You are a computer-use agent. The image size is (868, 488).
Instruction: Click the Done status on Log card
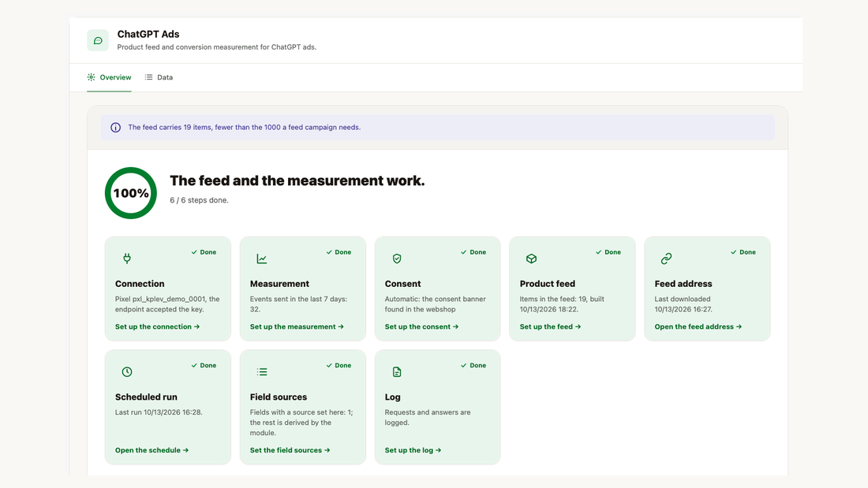(x=473, y=365)
